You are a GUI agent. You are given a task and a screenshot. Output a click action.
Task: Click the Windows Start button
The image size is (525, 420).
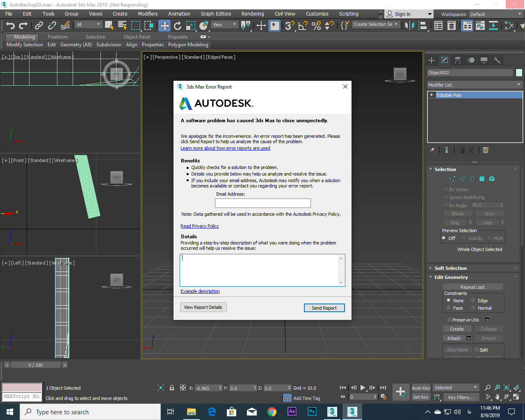10,412
